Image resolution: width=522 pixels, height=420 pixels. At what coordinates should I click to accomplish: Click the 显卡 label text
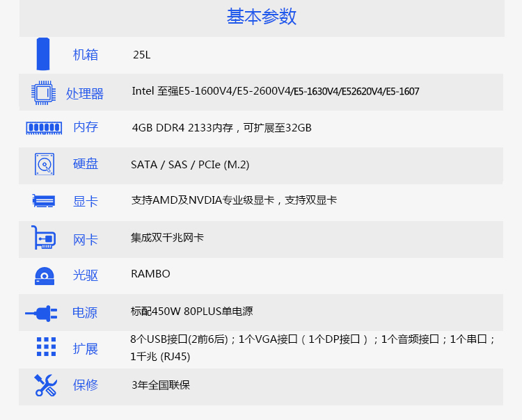coord(86,202)
